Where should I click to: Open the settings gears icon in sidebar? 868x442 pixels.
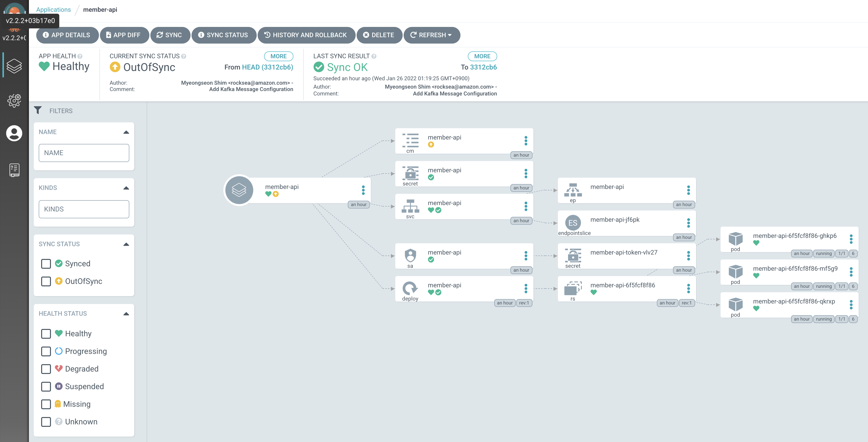tap(14, 100)
